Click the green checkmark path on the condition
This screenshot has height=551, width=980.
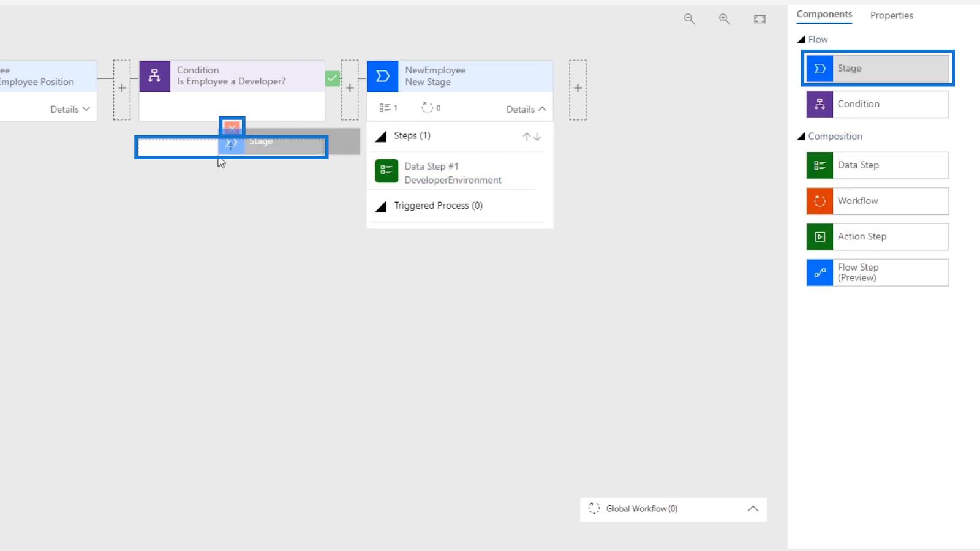coord(332,78)
